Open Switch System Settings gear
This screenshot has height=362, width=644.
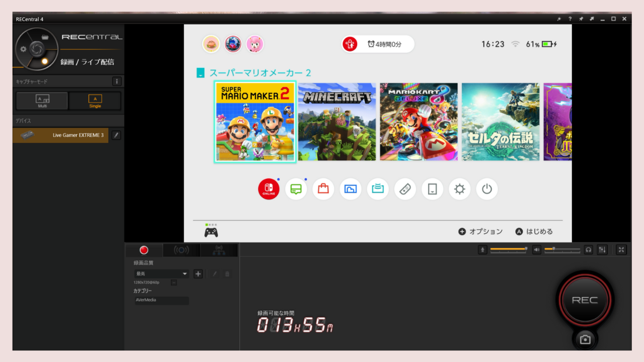(459, 189)
